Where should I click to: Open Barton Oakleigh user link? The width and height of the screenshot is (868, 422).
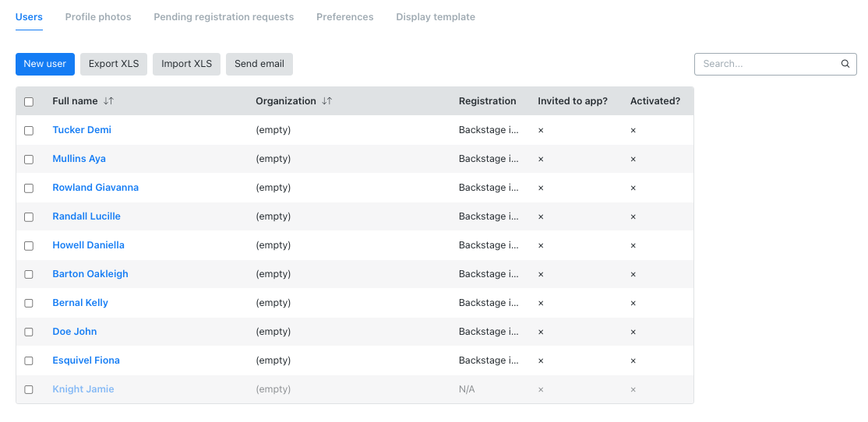(x=90, y=274)
